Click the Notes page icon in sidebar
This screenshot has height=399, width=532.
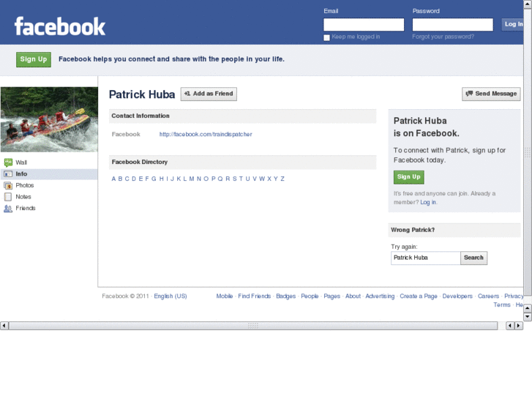(x=8, y=197)
